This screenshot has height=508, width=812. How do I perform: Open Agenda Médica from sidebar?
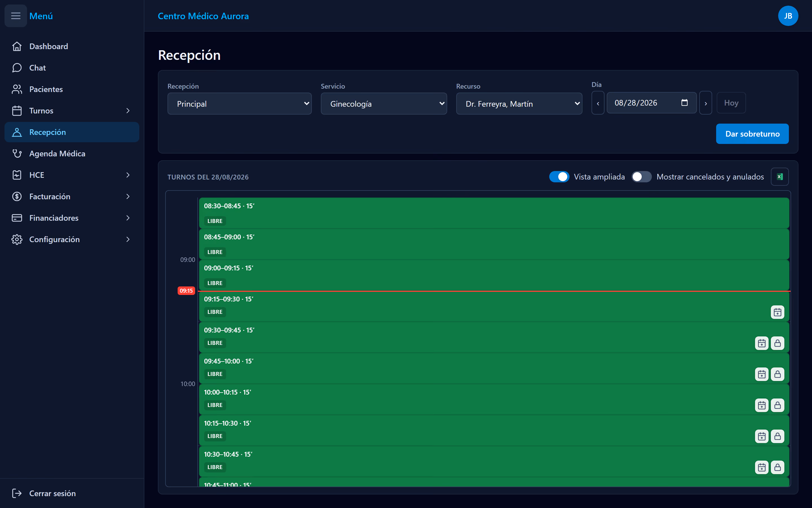coord(72,154)
